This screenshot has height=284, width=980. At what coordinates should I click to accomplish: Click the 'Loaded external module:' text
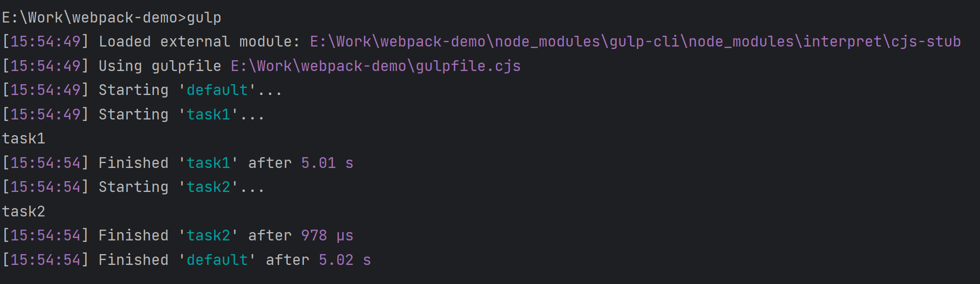[199, 42]
